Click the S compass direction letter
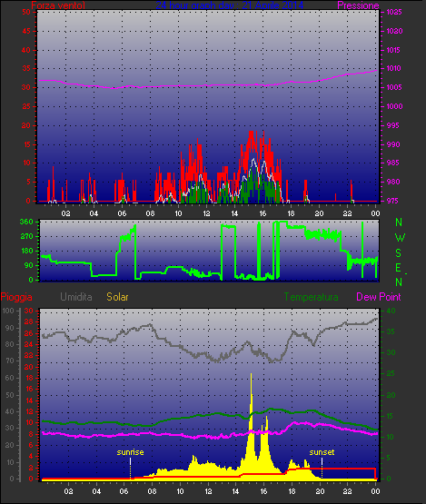Image resolution: width=426 pixels, height=504 pixels. 399,253
